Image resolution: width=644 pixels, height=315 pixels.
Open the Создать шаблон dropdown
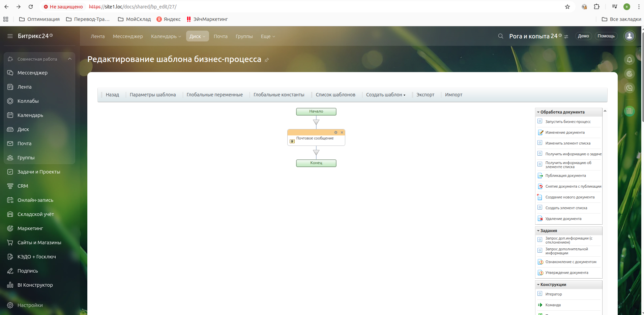(x=386, y=95)
